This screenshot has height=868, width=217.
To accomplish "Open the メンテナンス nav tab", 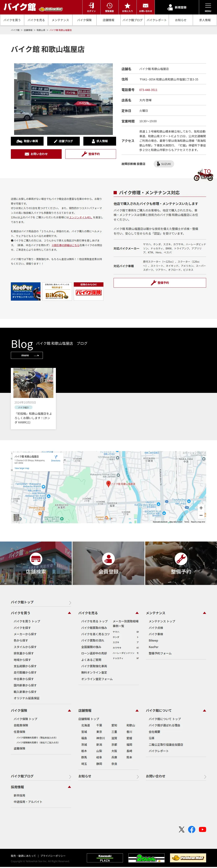I will (60, 20).
